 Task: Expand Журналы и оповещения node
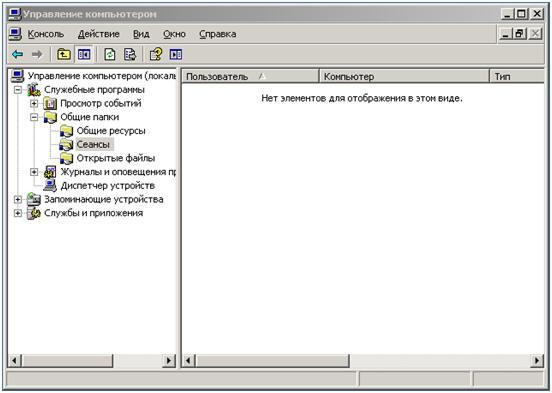coord(34,172)
